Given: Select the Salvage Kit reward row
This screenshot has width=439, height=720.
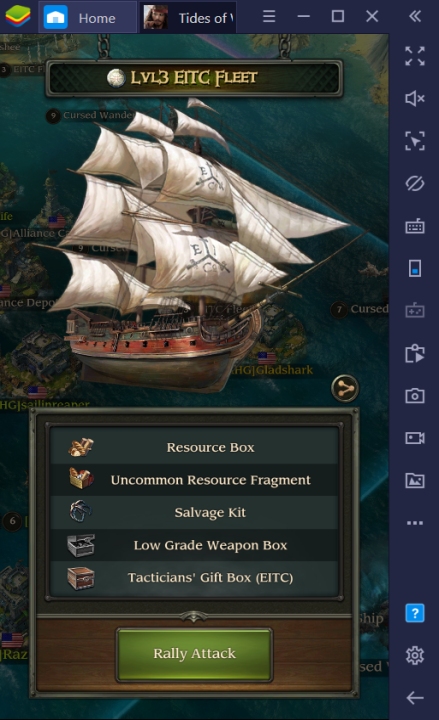Looking at the screenshot, I should point(195,512).
